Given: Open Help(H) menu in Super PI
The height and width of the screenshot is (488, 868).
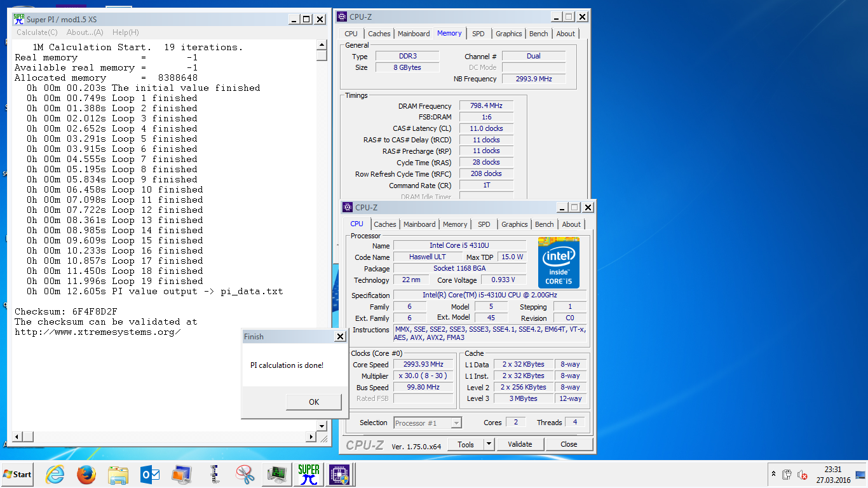Looking at the screenshot, I should [x=126, y=32].
